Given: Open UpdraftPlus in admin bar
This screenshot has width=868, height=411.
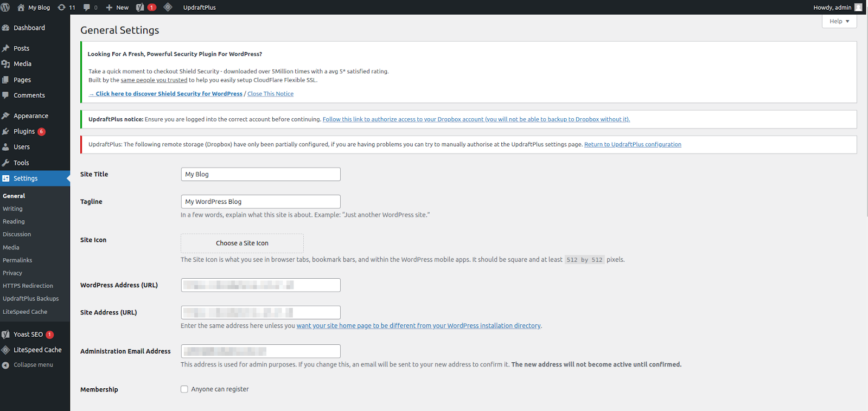Looking at the screenshot, I should (x=199, y=8).
